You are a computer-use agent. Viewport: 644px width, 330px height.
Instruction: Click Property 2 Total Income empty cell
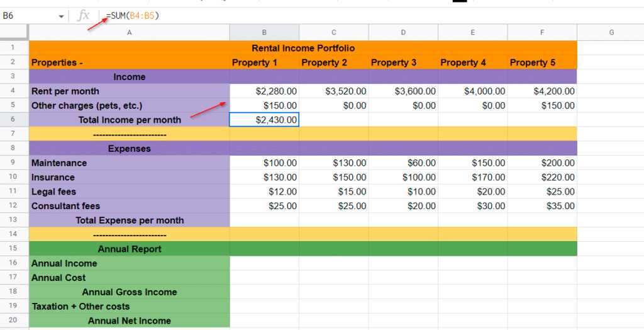[333, 120]
